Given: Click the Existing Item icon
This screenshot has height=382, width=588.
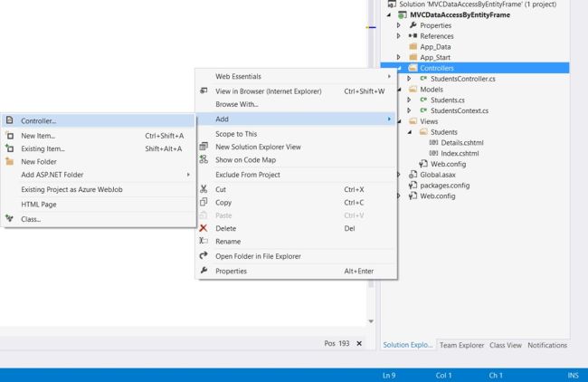Looking at the screenshot, I should click(10, 148).
